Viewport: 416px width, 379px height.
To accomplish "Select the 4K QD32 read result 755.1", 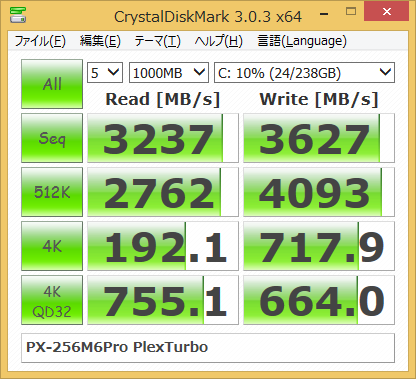I will pos(163,300).
